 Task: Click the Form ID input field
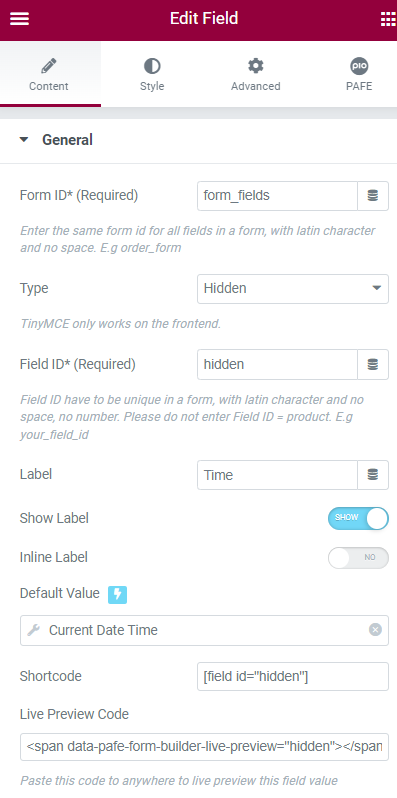[x=277, y=195]
